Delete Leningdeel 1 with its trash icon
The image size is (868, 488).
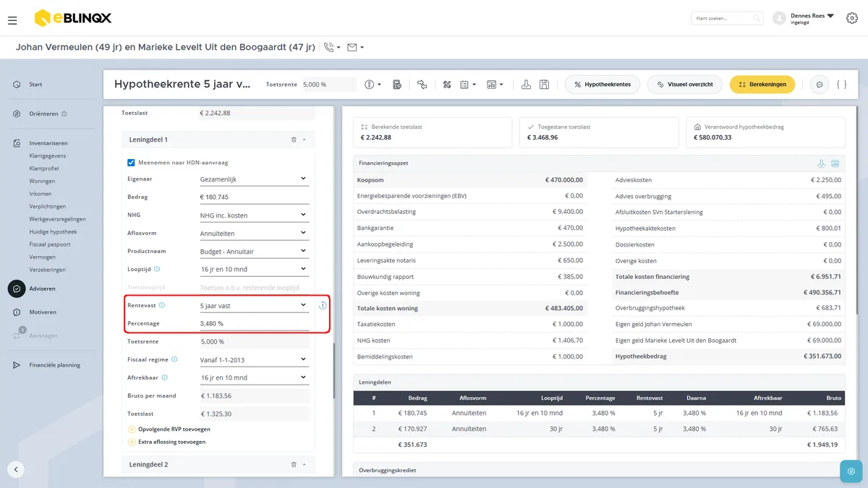click(294, 140)
